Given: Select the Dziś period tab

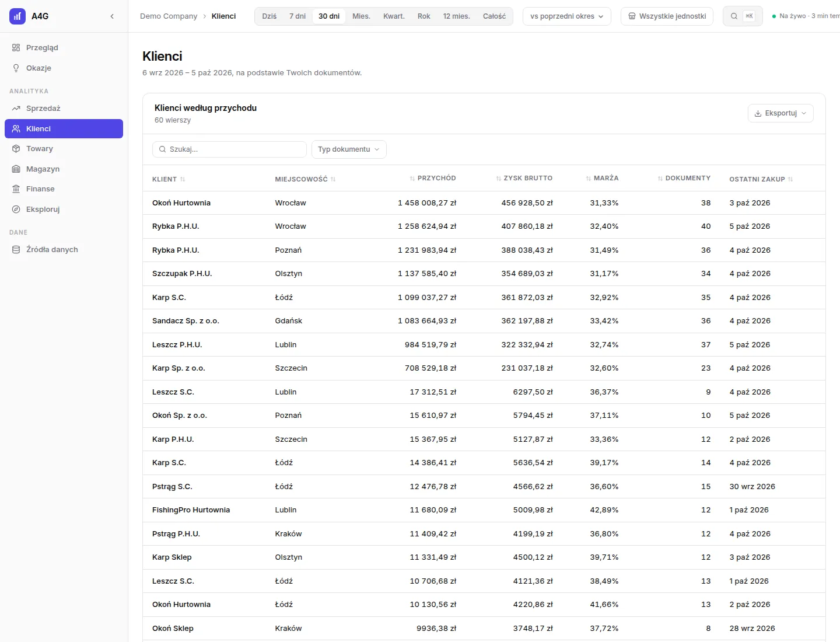Looking at the screenshot, I should tap(269, 16).
